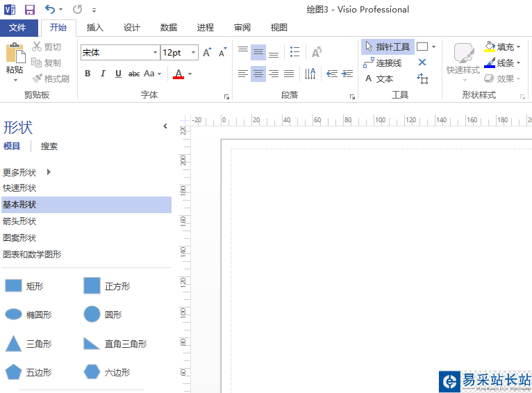The height and width of the screenshot is (393, 532).
Task: Click the Save icon in quick access toolbar
Action: pos(30,10)
